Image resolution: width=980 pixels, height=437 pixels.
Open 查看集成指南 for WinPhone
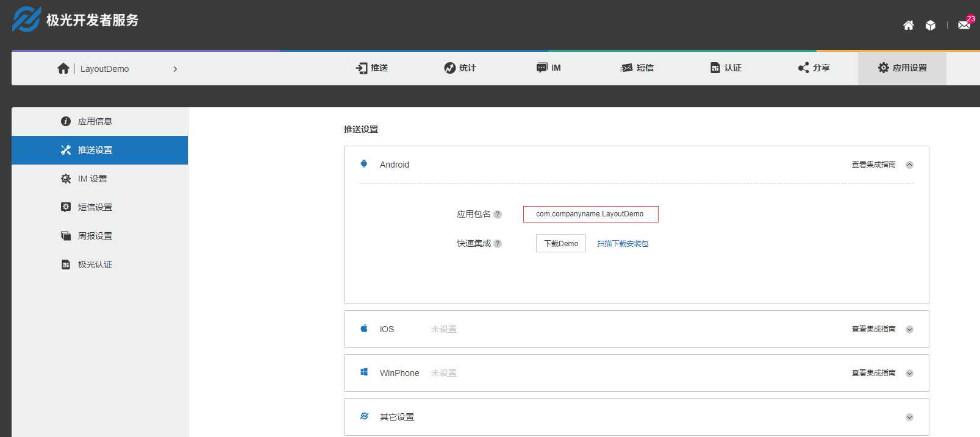point(873,373)
